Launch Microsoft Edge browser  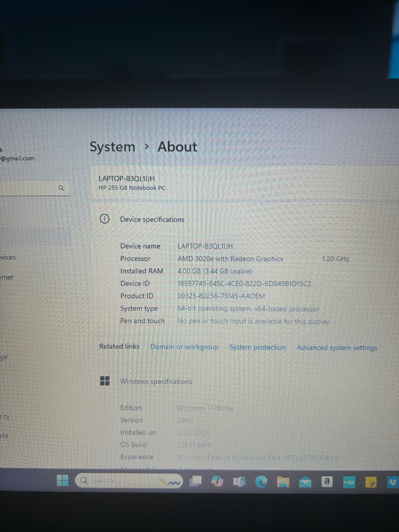261,481
